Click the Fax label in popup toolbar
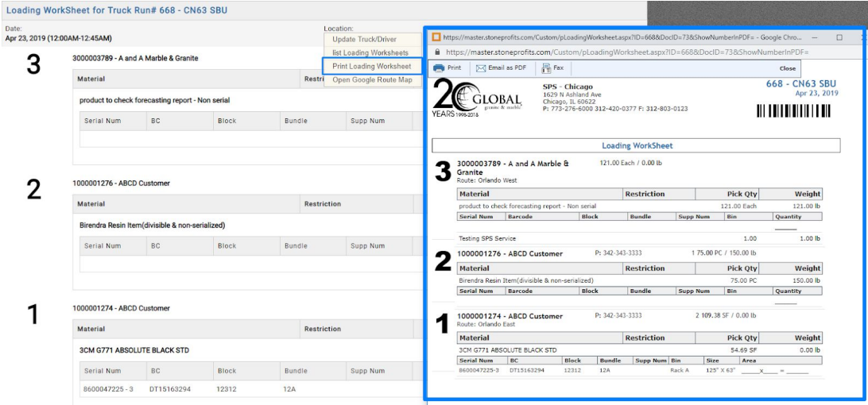 (558, 67)
